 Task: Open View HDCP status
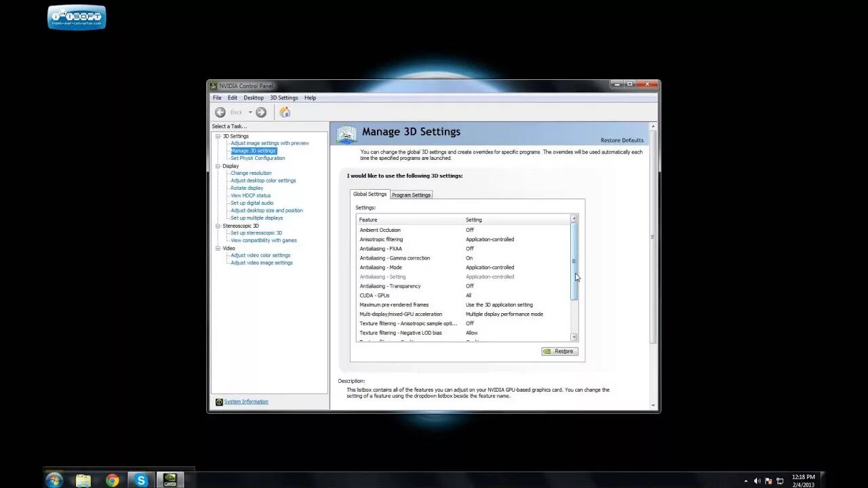coord(250,195)
